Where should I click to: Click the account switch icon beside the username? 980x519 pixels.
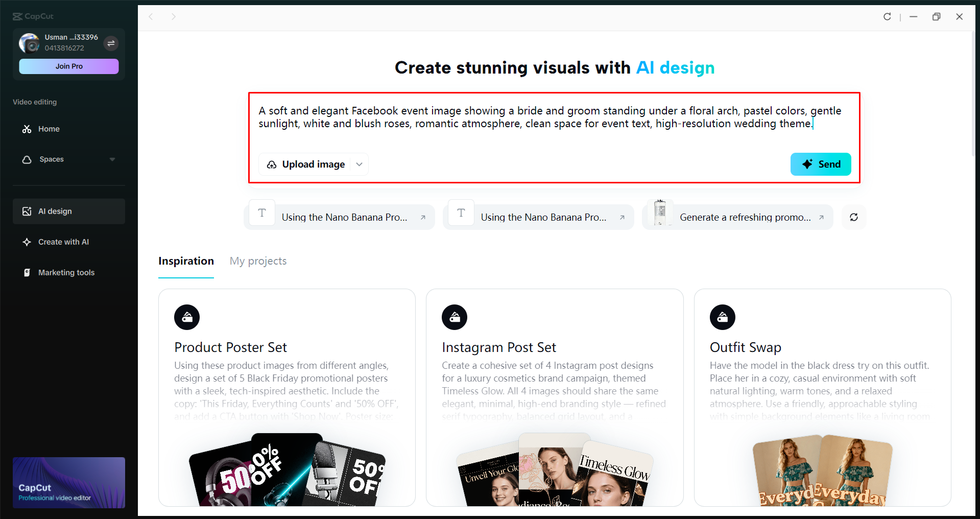coord(111,43)
